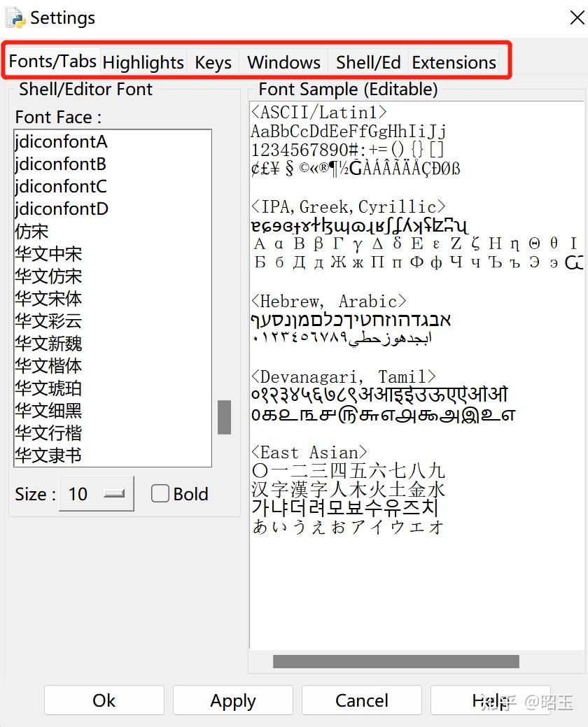Pick 仿宋 from font face list

coord(31,232)
